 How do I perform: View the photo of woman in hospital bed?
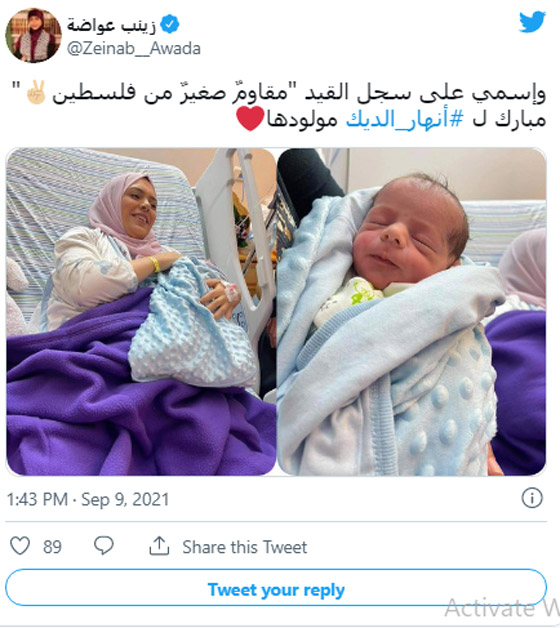(141, 312)
